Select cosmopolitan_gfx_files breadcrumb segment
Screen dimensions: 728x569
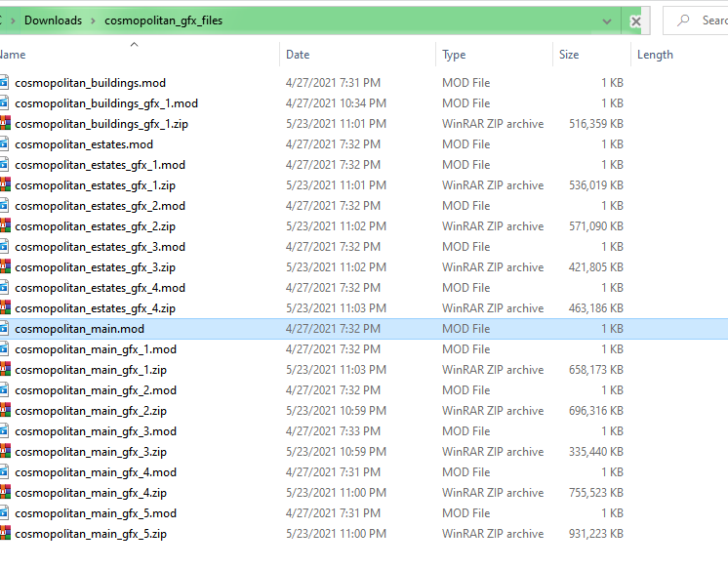tap(163, 20)
